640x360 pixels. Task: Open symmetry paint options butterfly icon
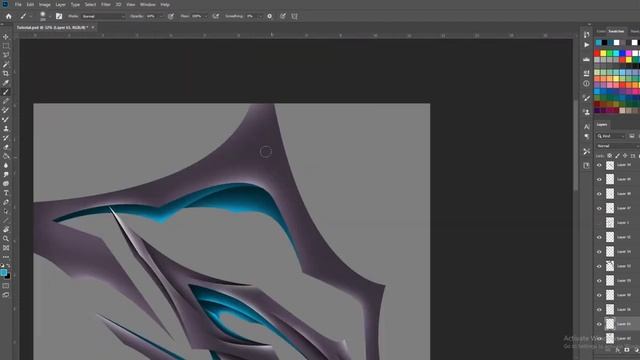(x=294, y=16)
